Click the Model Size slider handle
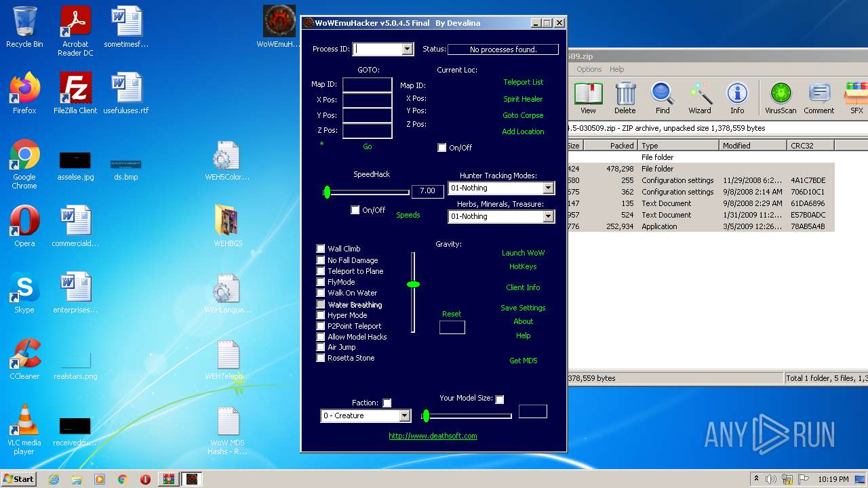 point(426,415)
